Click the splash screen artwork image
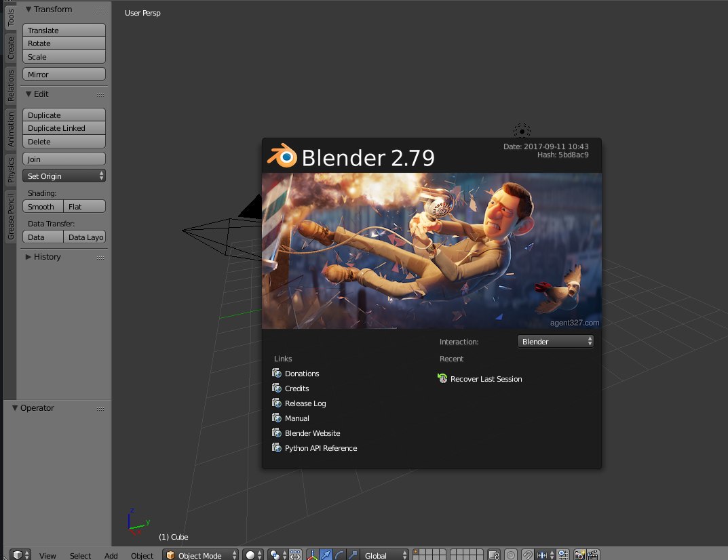This screenshot has width=728, height=560. (432, 251)
